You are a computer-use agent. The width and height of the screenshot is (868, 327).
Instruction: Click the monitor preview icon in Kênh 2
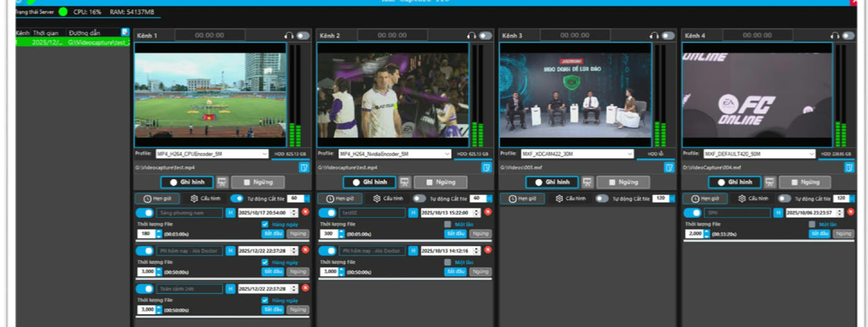coord(405,182)
